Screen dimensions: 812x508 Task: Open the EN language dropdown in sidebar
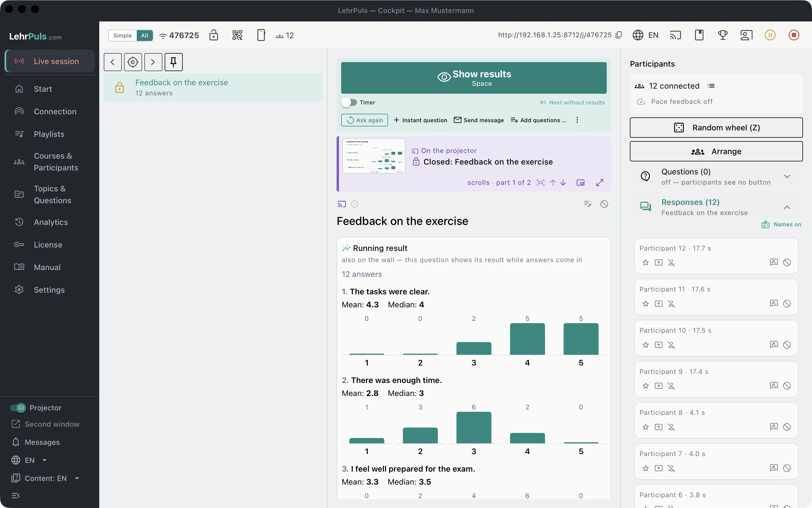coord(29,460)
